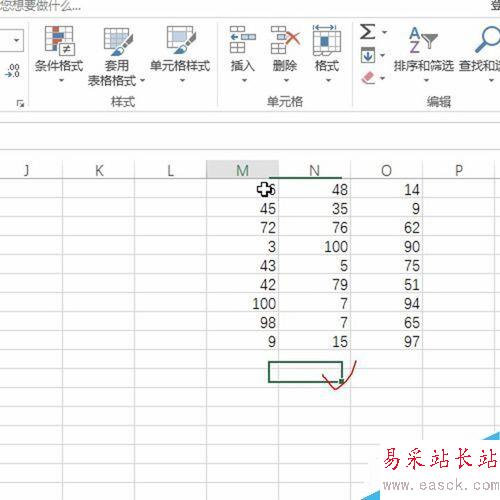This screenshot has height=500, width=500.
Task: Expand the Format (格式) dropdown arrow
Action: (328, 80)
